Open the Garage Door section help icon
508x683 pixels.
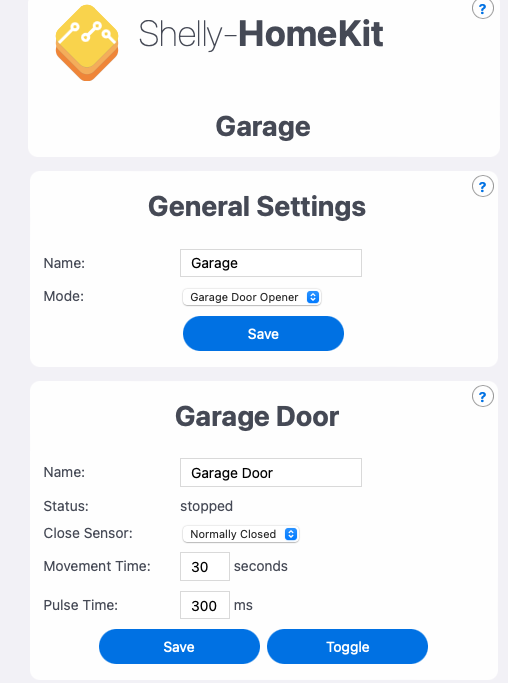(482, 396)
